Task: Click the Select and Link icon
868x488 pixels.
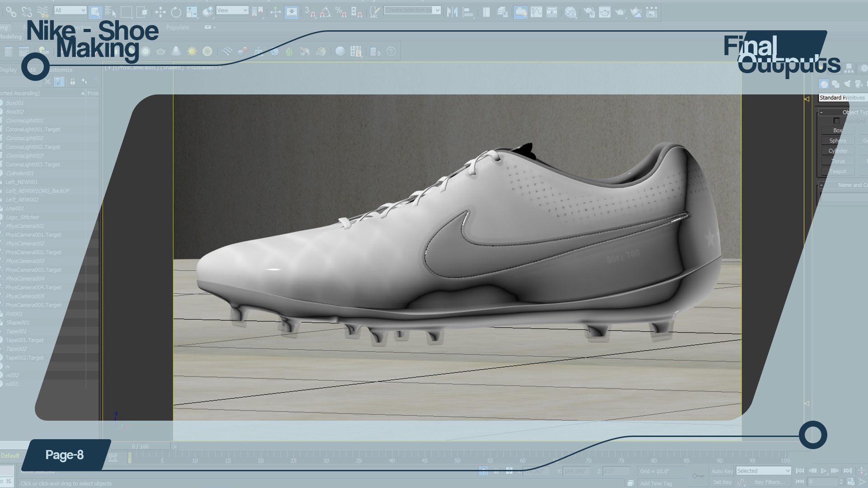Action: [x=11, y=12]
